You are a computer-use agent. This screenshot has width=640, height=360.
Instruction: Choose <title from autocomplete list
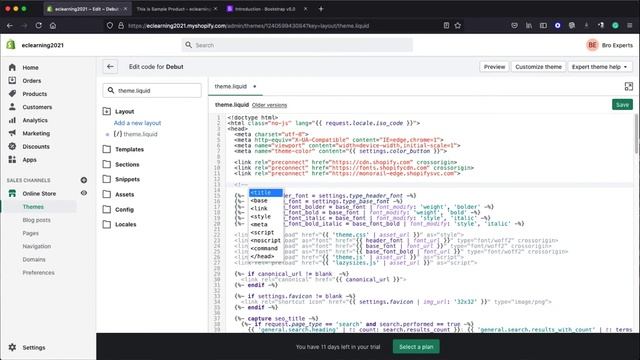266,193
